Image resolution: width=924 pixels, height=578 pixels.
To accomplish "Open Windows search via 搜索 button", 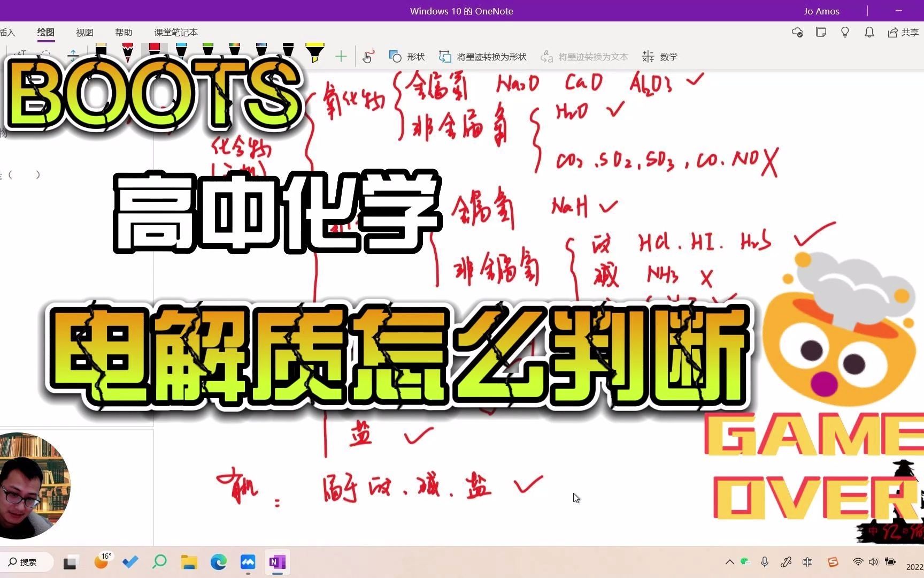I will 24,562.
